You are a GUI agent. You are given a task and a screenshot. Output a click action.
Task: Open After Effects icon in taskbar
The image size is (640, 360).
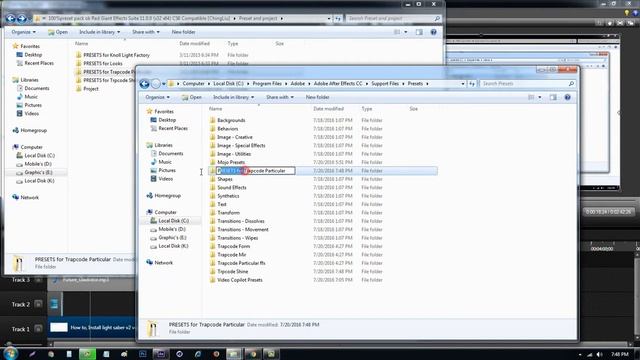click(161, 354)
